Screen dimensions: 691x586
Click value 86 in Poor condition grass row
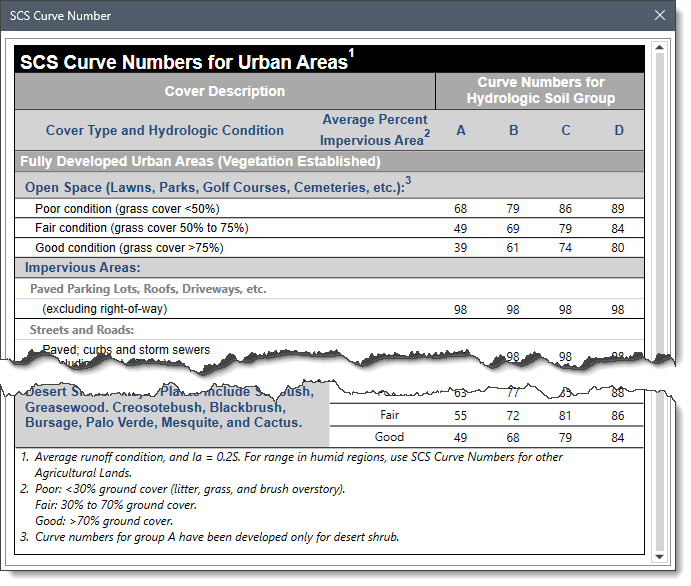[565, 208]
